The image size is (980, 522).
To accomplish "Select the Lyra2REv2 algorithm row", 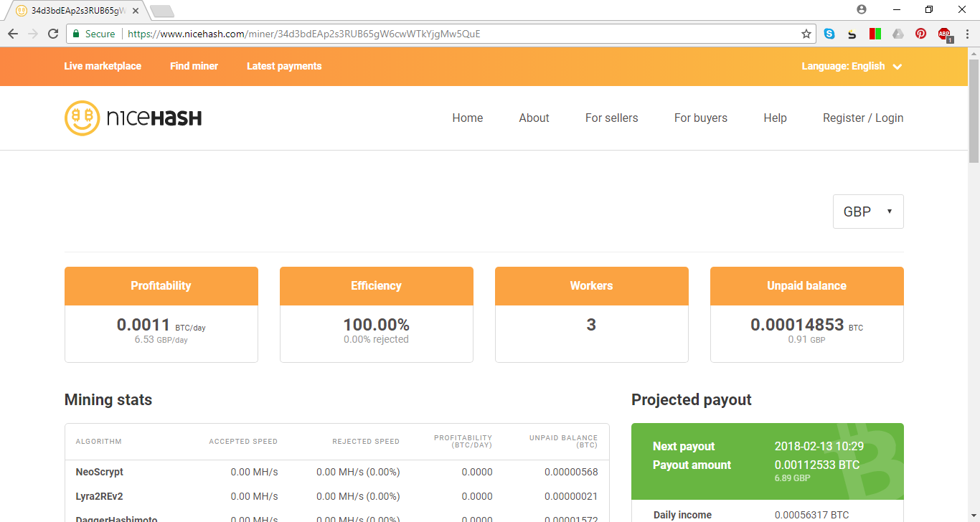I will 337,496.
